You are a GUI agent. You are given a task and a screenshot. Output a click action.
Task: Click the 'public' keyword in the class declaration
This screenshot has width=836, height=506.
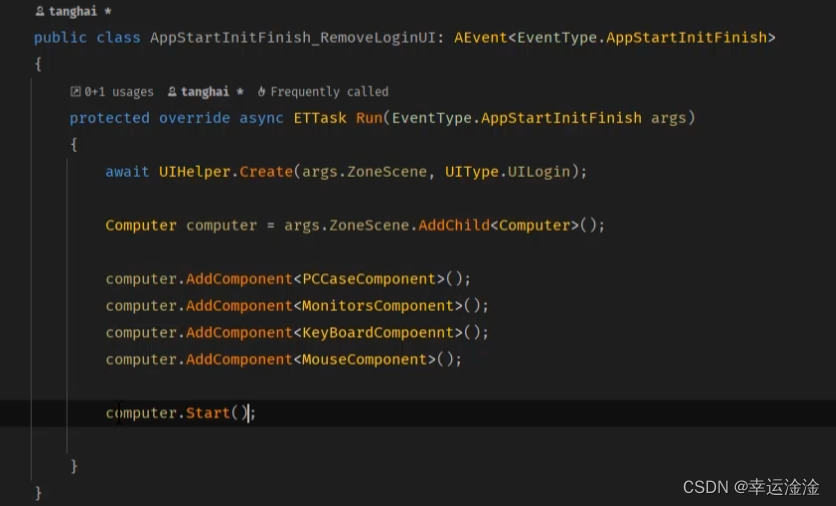click(60, 38)
